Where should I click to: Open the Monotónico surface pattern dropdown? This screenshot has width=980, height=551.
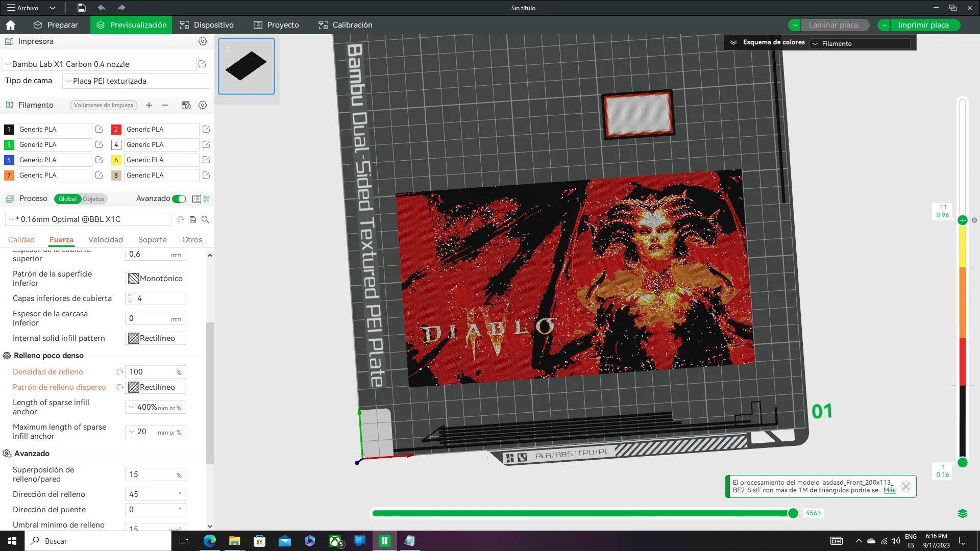[156, 278]
